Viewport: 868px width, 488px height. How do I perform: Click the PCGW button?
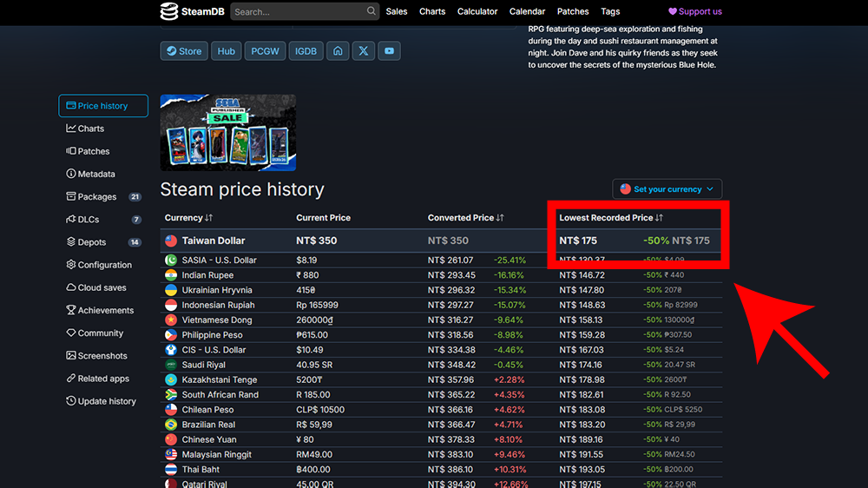(x=265, y=51)
